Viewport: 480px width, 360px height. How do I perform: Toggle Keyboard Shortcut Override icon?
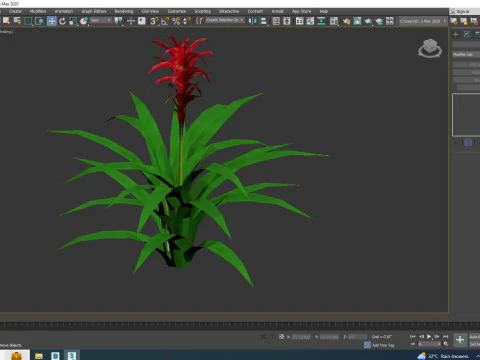[x=142, y=21]
